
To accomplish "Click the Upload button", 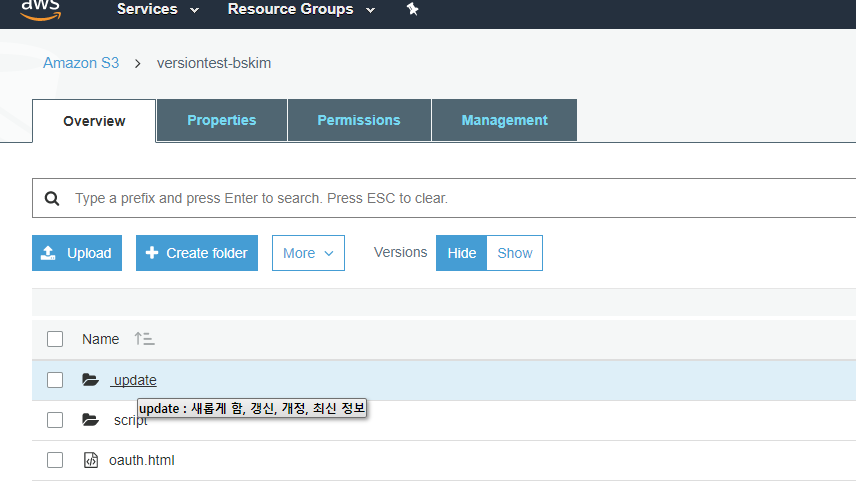I will [x=77, y=253].
